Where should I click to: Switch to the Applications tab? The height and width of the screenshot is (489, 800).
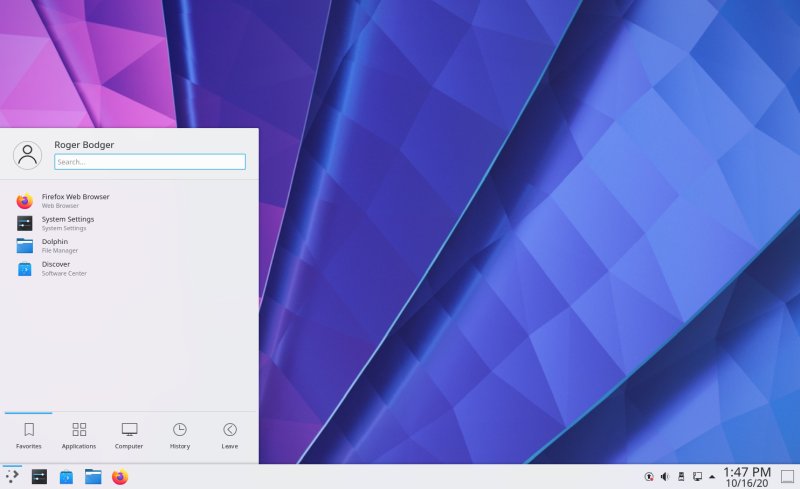(x=79, y=436)
